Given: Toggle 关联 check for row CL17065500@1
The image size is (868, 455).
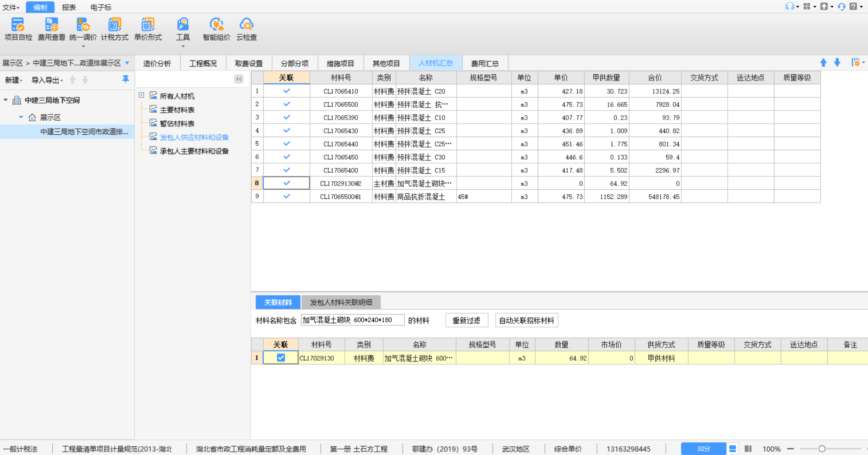Looking at the screenshot, I should pos(287,196).
